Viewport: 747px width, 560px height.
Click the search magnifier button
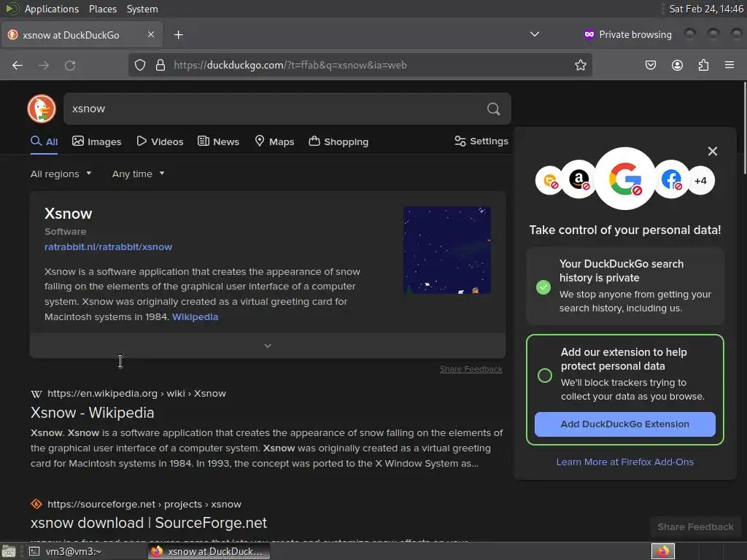[x=494, y=109]
